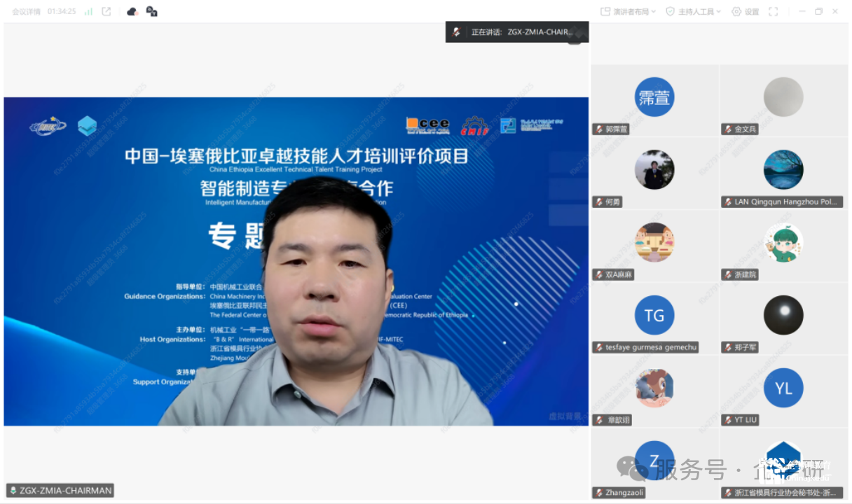Click the muted mic icon in the 正在讲话 bar

457,32
